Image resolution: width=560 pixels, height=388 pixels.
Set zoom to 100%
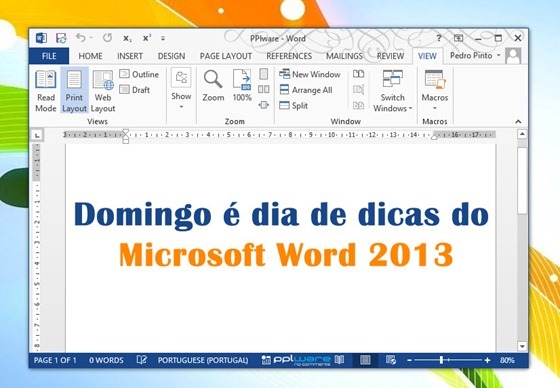pyautogui.click(x=242, y=86)
